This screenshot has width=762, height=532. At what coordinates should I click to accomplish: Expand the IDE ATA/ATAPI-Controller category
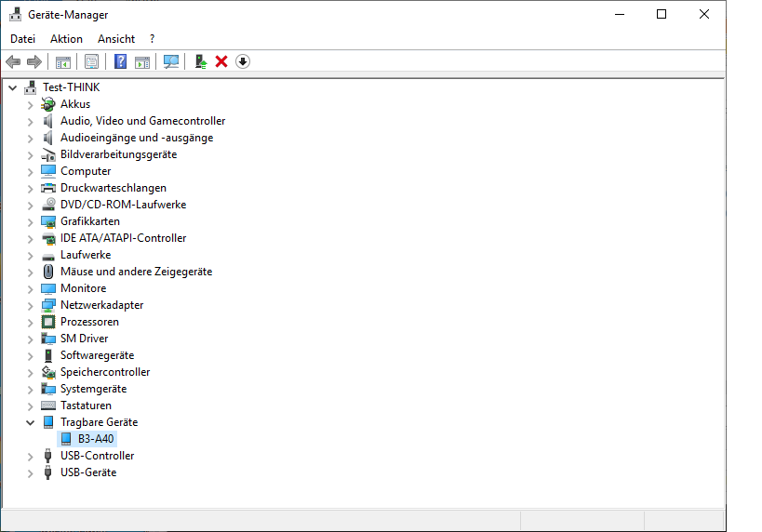click(x=30, y=239)
